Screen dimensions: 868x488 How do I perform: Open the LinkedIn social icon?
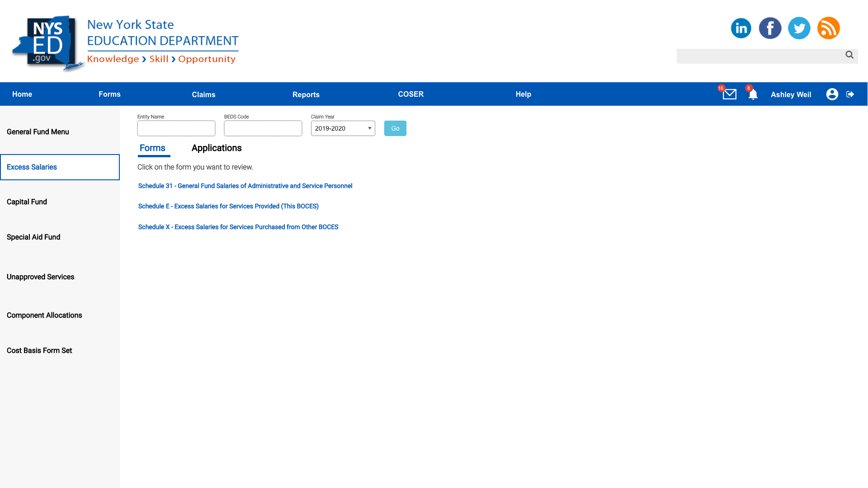[741, 28]
